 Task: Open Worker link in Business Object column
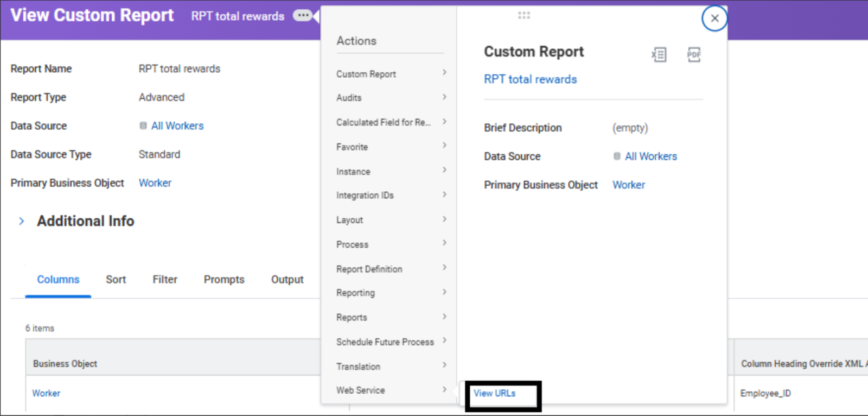[46, 393]
